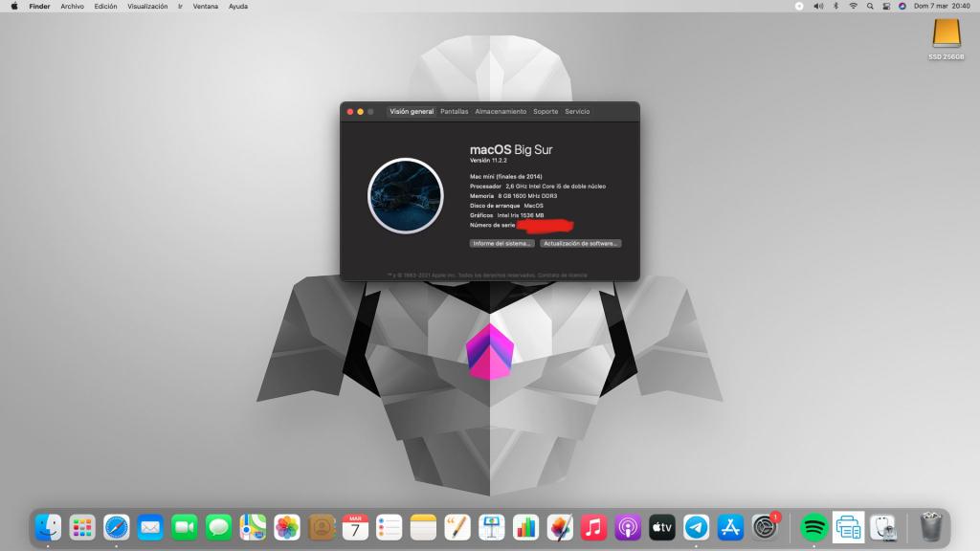Open the Edición menu
980x551 pixels.
[105, 7]
